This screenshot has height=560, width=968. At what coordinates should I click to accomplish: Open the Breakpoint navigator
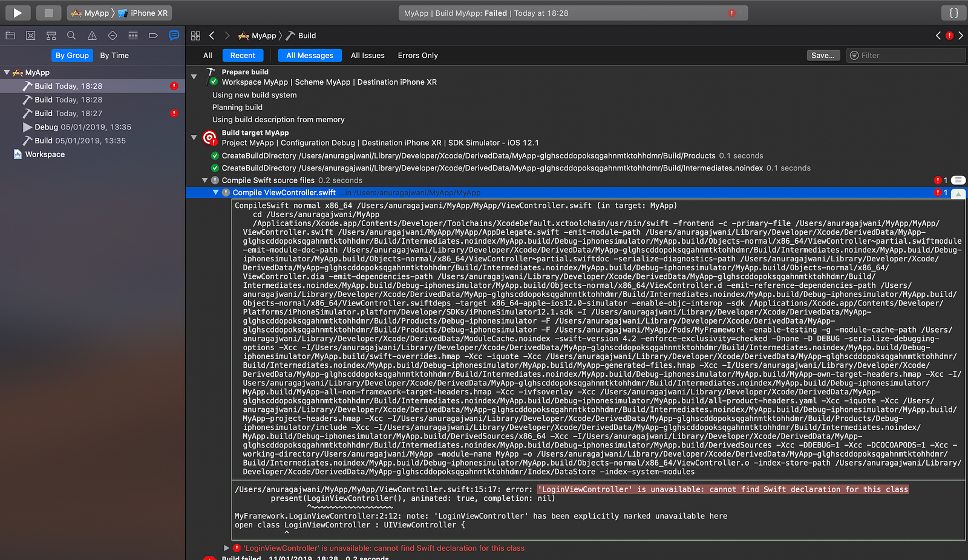click(154, 36)
